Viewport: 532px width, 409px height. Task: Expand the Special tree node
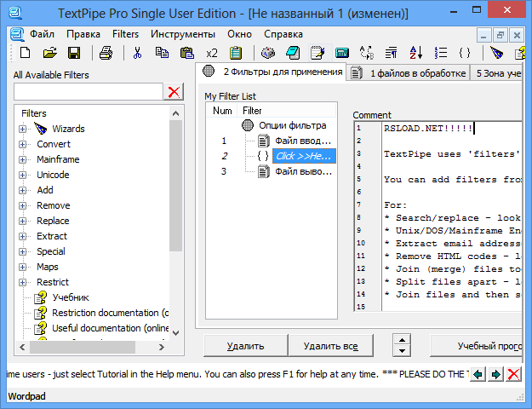pos(23,251)
